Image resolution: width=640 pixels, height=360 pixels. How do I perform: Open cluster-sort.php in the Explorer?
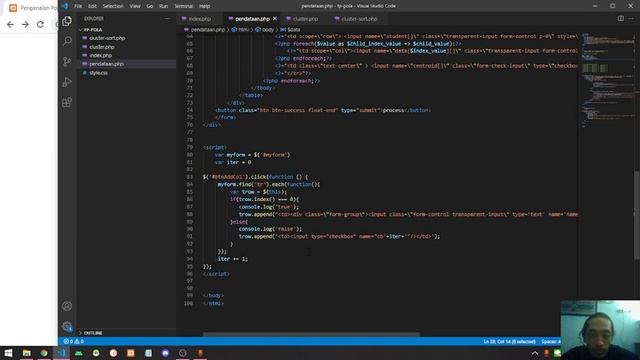coord(107,38)
